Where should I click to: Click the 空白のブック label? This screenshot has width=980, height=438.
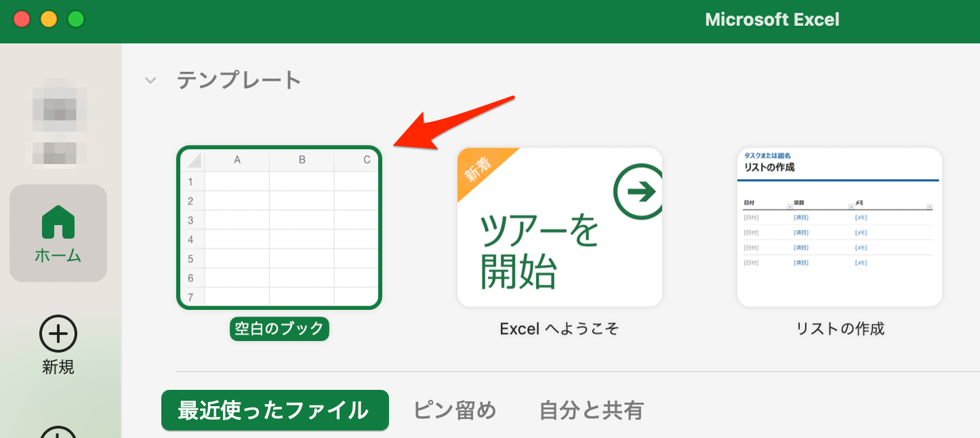(x=279, y=329)
